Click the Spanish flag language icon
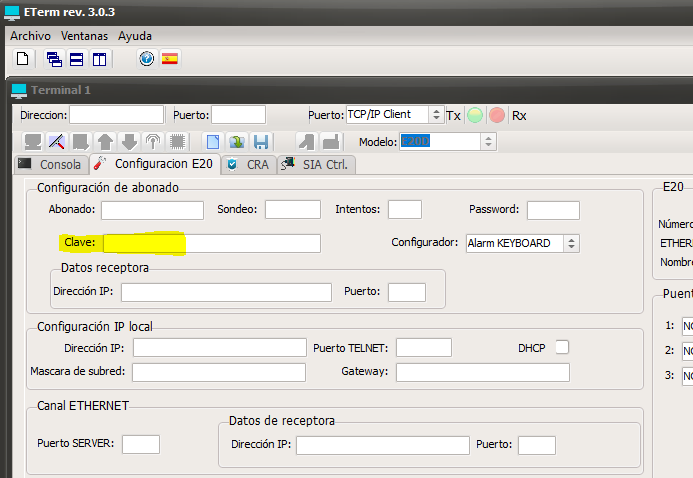 (170, 59)
